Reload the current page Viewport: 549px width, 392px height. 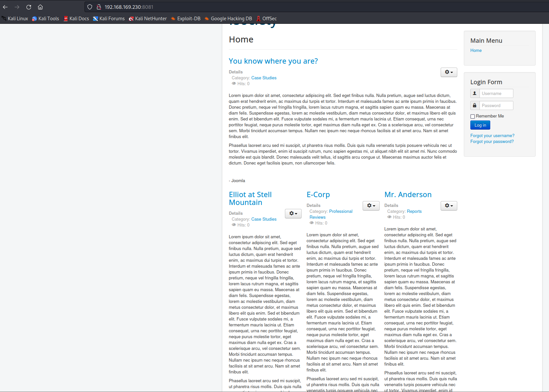tap(29, 7)
